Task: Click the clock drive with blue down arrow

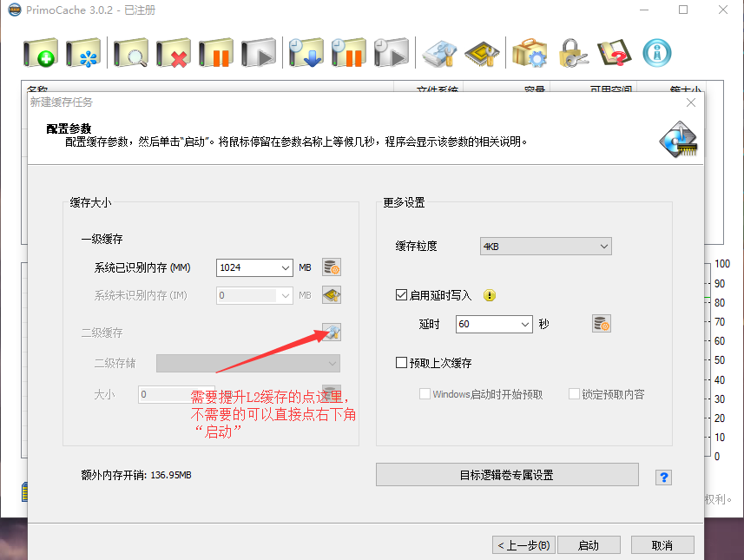Action: pyautogui.click(x=306, y=53)
